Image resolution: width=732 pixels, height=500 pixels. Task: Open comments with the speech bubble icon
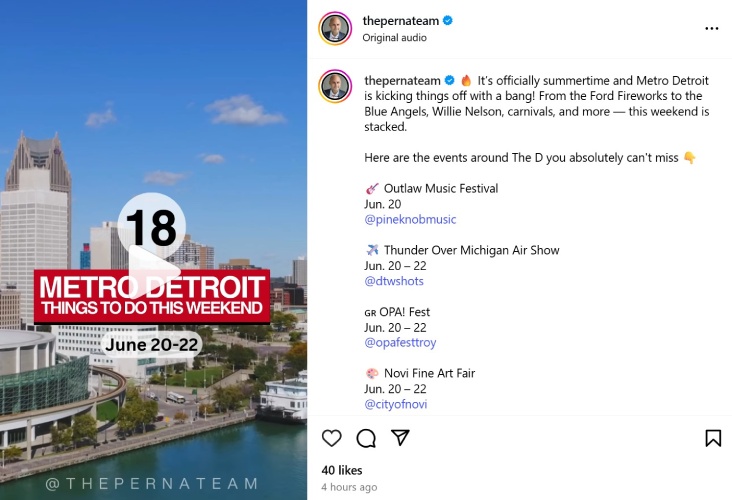coord(366,438)
